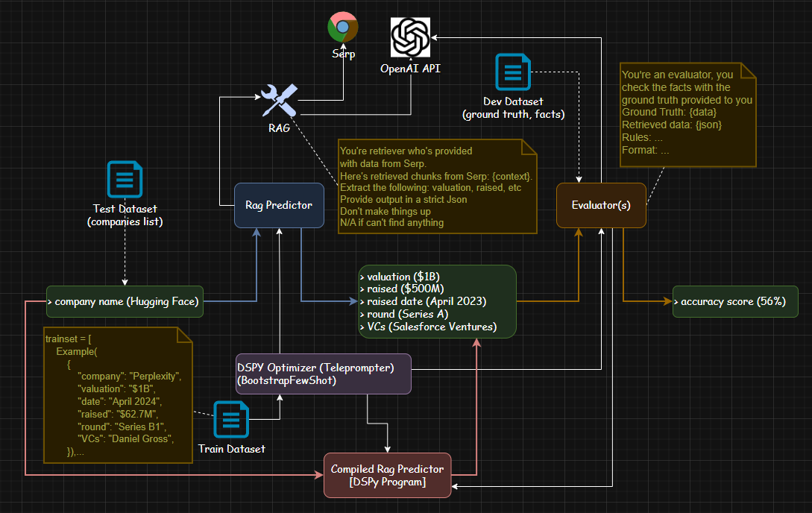
Task: Select the DSPY Optimizer (Teleprompter) box
Action: coord(324,374)
